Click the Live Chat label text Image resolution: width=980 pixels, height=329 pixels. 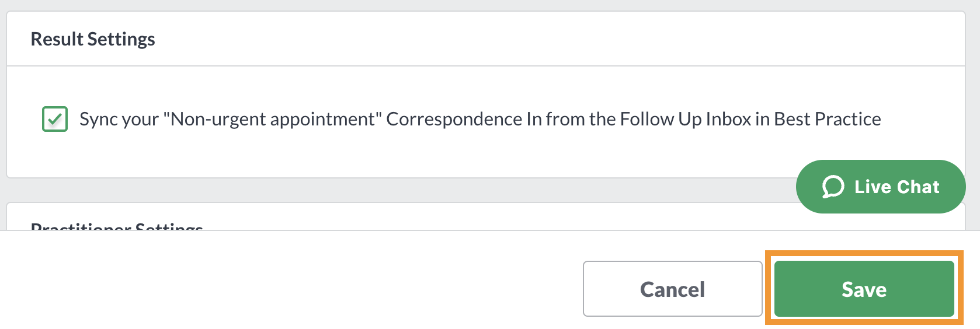897,187
